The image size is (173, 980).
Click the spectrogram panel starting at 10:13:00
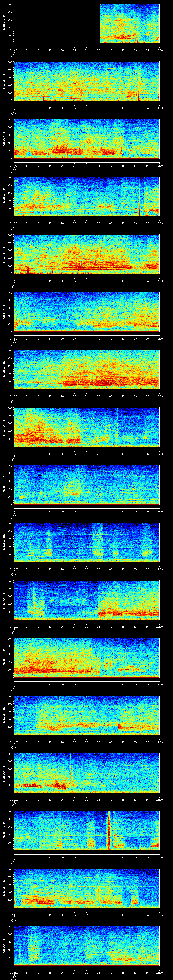[x=87, y=254]
